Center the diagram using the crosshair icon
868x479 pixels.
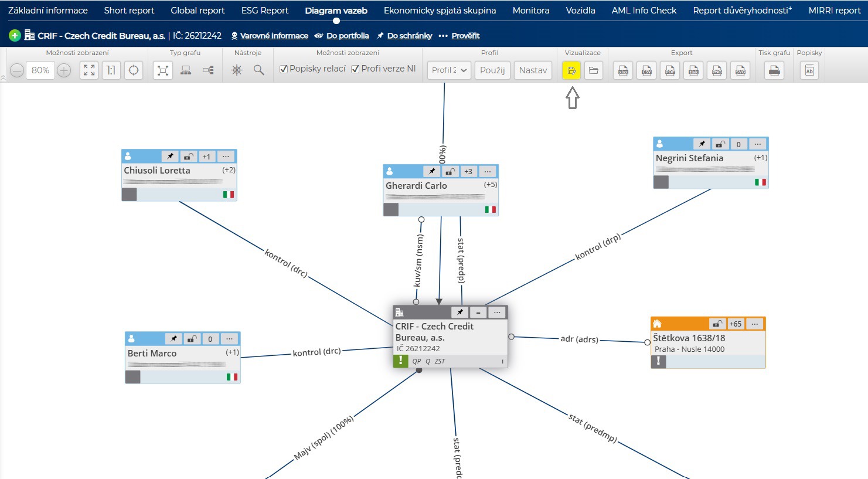click(134, 70)
